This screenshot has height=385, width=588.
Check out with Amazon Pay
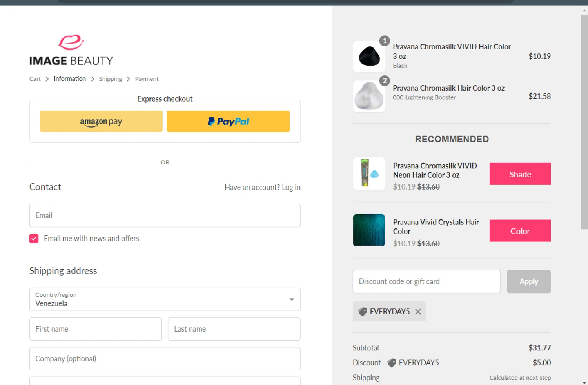tap(101, 121)
